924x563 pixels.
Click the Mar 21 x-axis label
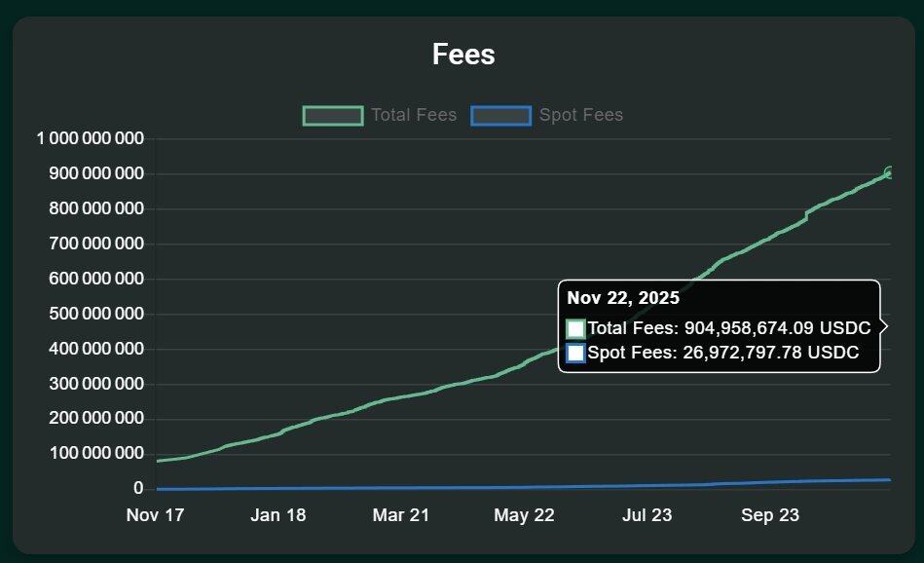coord(401,515)
